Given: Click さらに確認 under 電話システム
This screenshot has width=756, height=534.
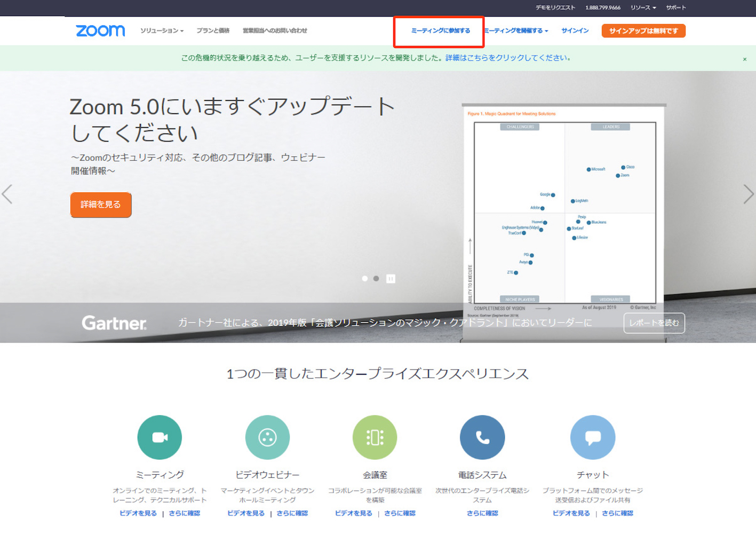Looking at the screenshot, I should [482, 513].
